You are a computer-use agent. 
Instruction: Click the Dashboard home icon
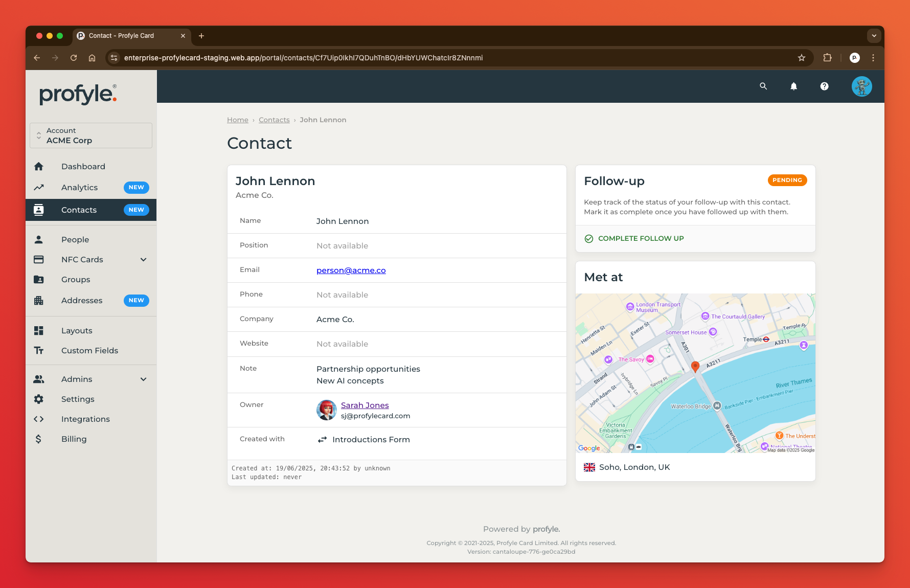point(39,166)
